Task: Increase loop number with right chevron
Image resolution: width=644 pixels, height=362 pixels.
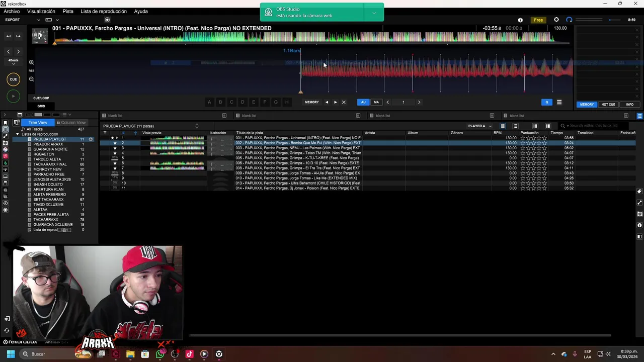Action: click(419, 102)
